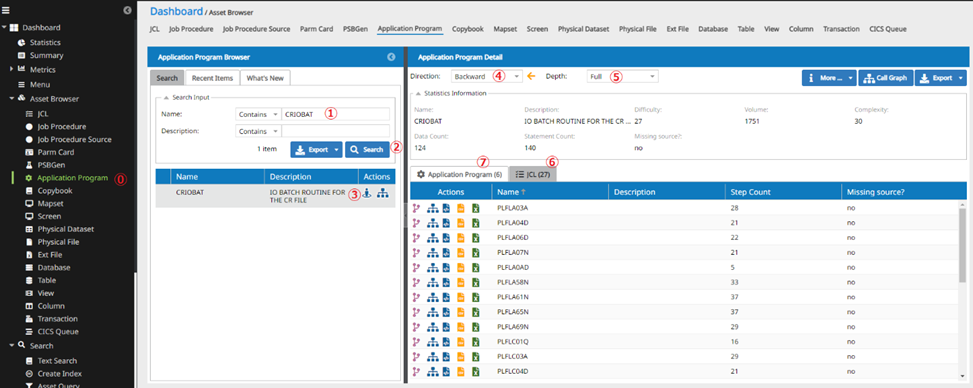This screenshot has width=973, height=388.
Task: Open CICS Queue in top navigation bar
Action: point(888,29)
